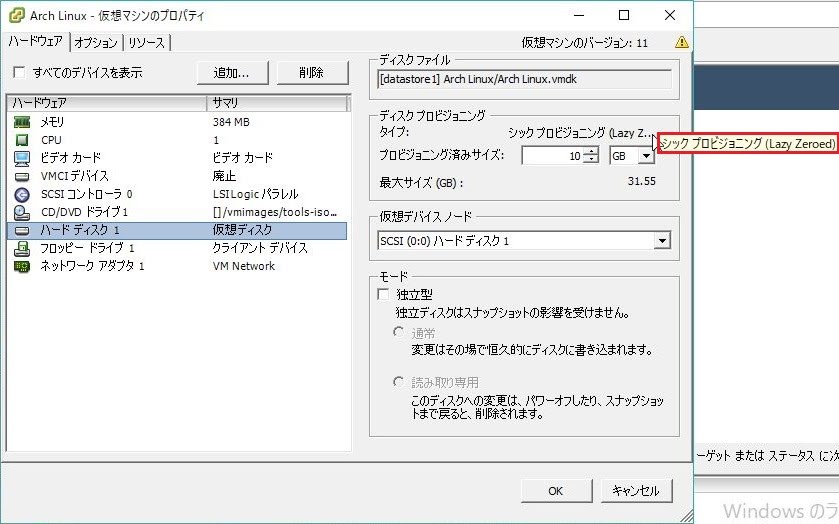Increase provisioned size with up spinner arrow

[591, 151]
